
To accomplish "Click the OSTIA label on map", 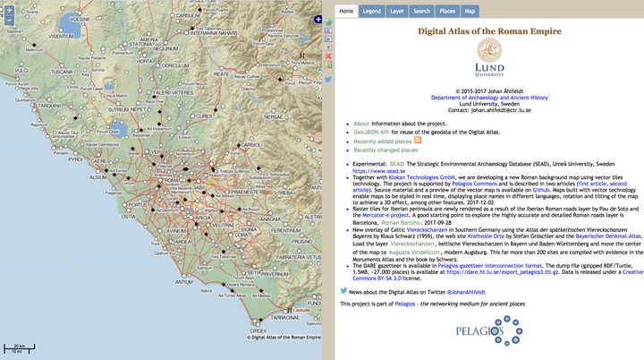I will [128, 217].
